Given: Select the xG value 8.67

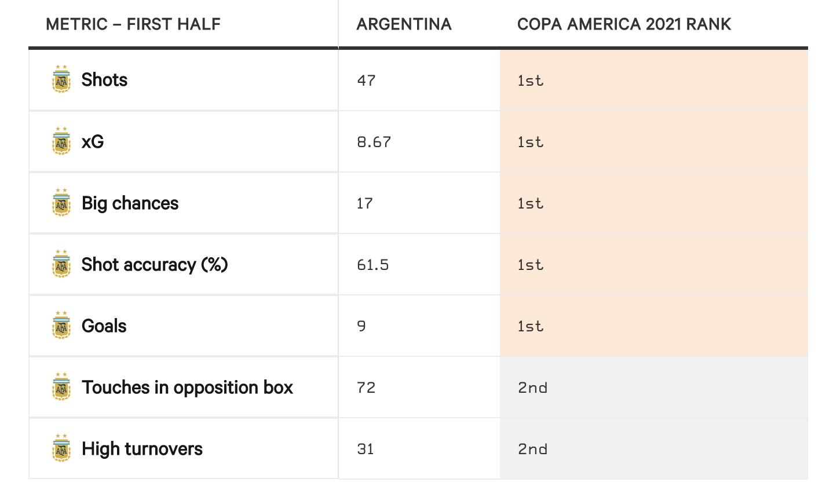Looking at the screenshot, I should point(374,142).
